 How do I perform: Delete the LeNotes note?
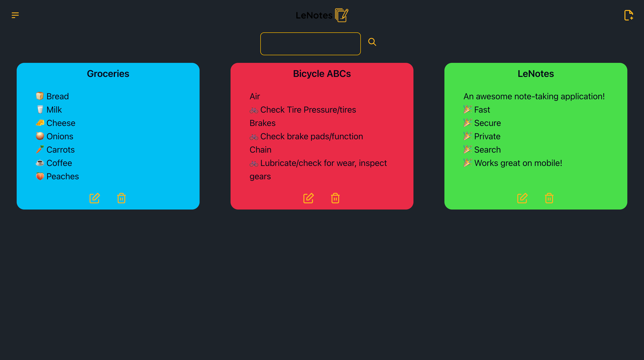[549, 198]
